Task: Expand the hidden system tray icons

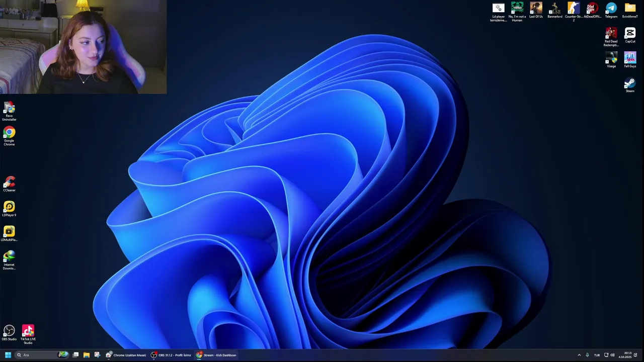Action: point(579,355)
